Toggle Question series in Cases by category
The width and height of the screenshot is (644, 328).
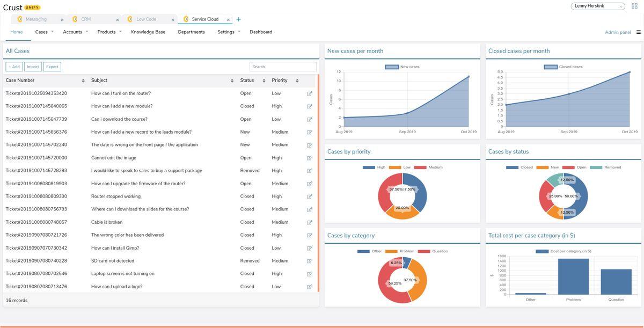433,251
